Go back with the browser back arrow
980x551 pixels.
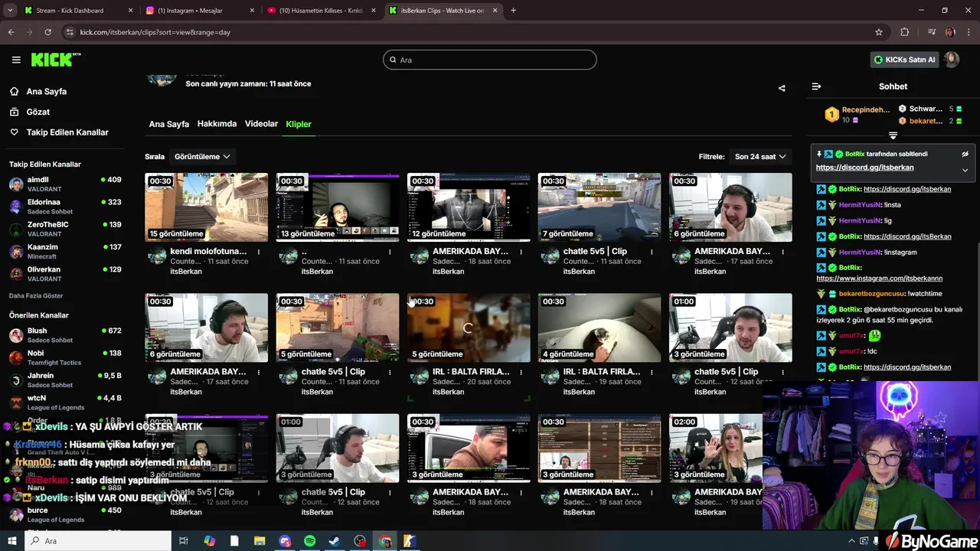[x=11, y=32]
